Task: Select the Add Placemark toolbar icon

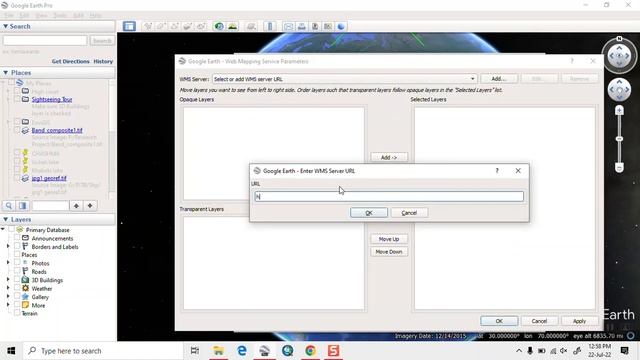Action: (148, 27)
